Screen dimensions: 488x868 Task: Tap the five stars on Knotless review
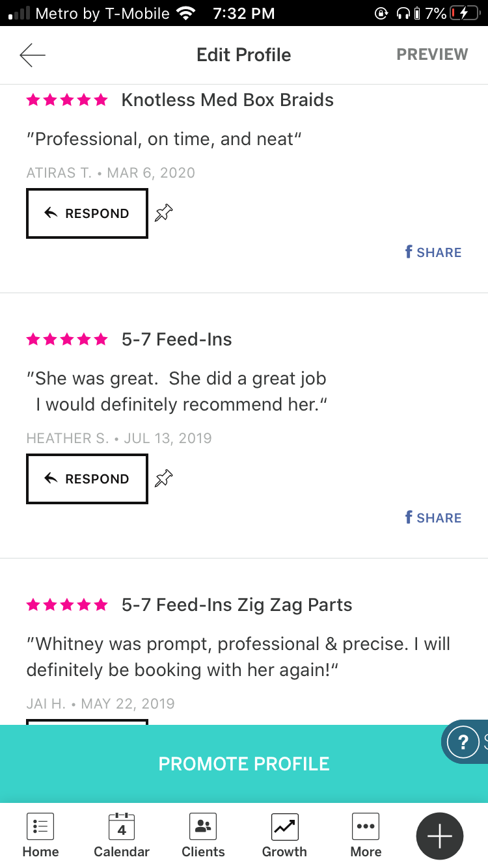pyautogui.click(x=67, y=100)
